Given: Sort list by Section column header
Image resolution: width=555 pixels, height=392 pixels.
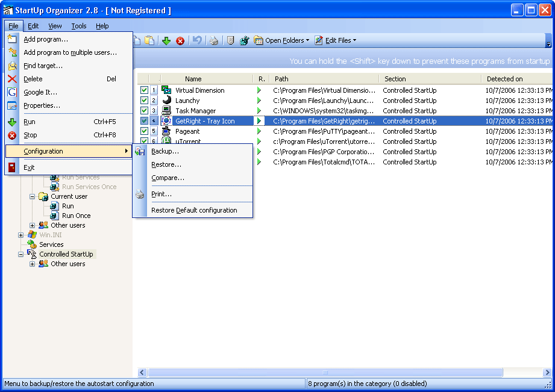Looking at the screenshot, I should [430, 78].
